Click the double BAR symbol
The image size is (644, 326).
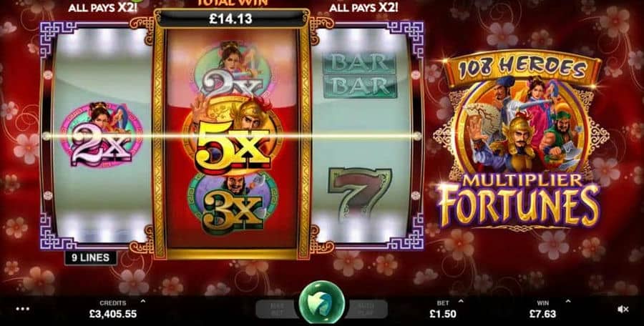[x=360, y=76]
